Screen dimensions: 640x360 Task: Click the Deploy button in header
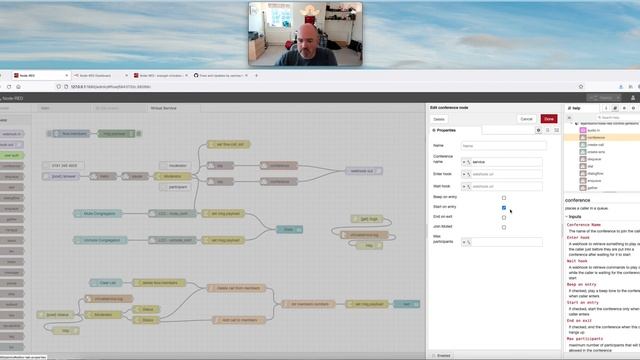pos(601,98)
